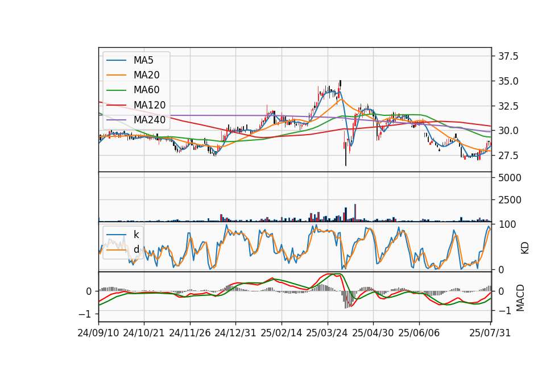Click the 25/07/31 date label

click(x=490, y=333)
